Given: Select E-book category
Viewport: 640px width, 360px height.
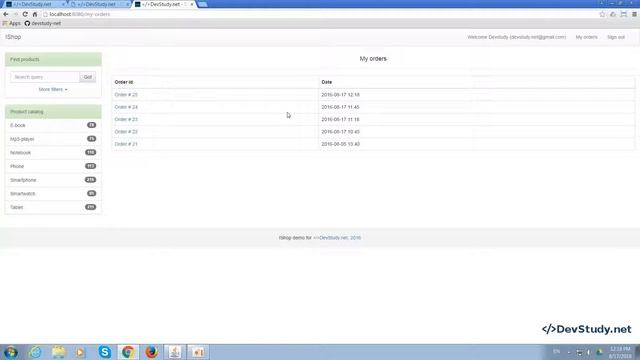Looking at the screenshot, I should (x=53, y=125).
